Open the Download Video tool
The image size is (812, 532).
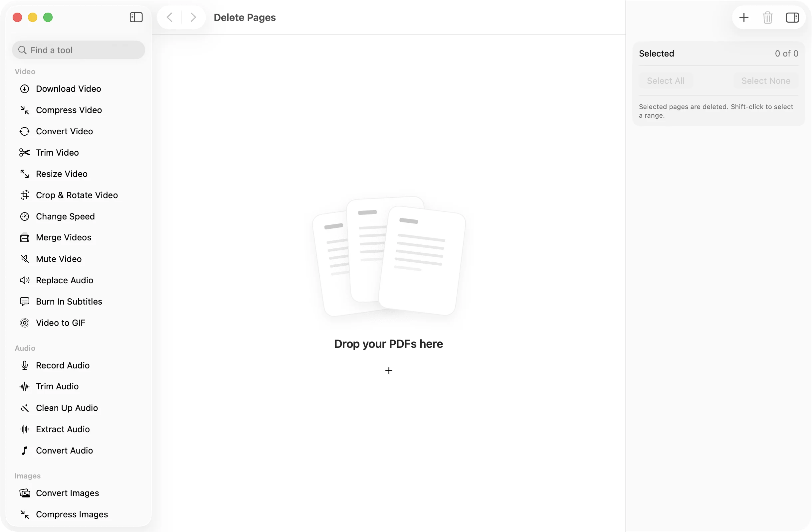[x=79, y=88]
